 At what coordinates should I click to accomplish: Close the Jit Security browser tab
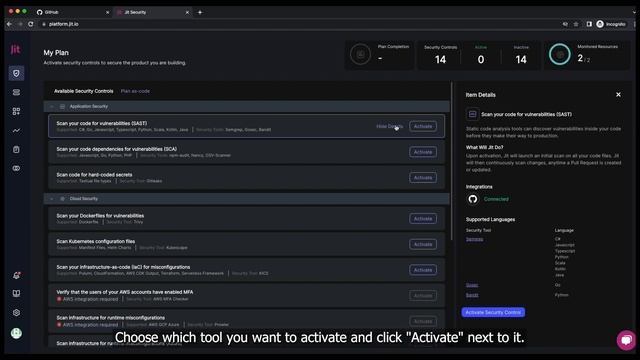tap(187, 12)
